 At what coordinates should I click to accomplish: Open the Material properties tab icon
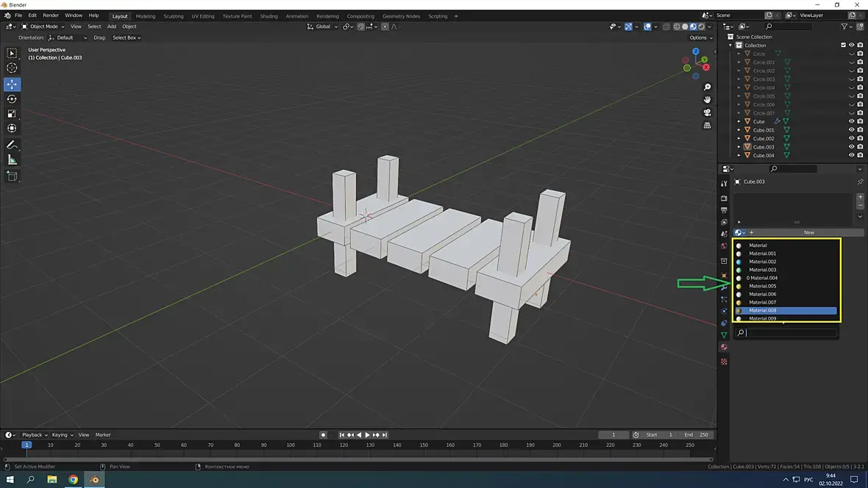724,347
